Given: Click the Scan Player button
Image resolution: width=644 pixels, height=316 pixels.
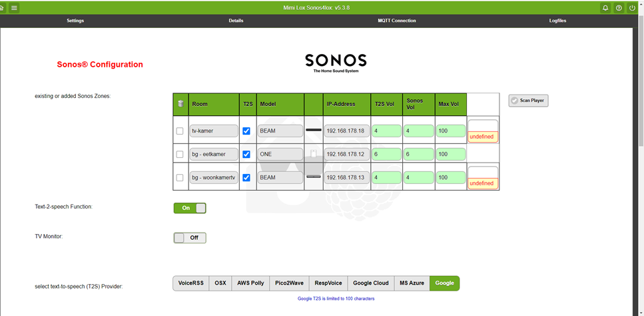Looking at the screenshot, I should [528, 100].
